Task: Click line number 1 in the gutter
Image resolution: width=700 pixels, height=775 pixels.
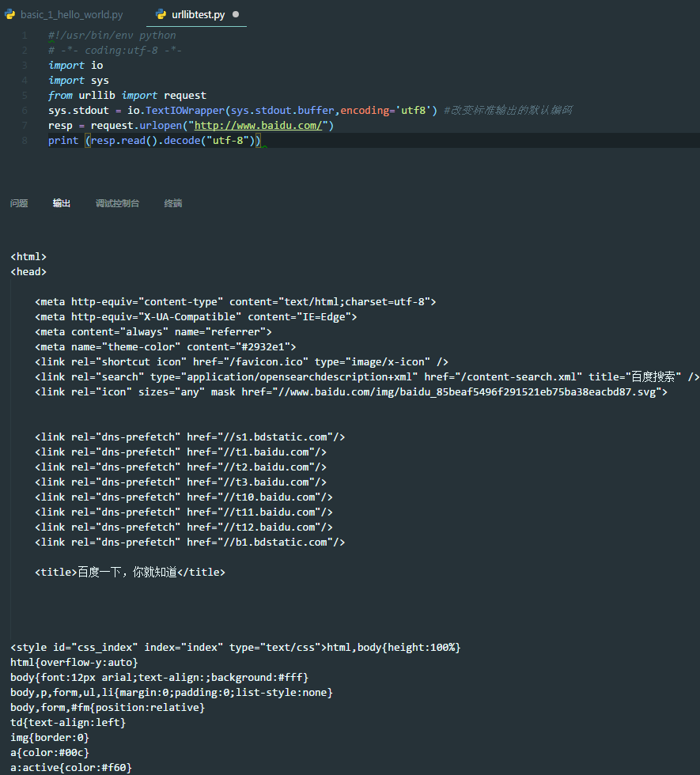Action: (x=25, y=35)
